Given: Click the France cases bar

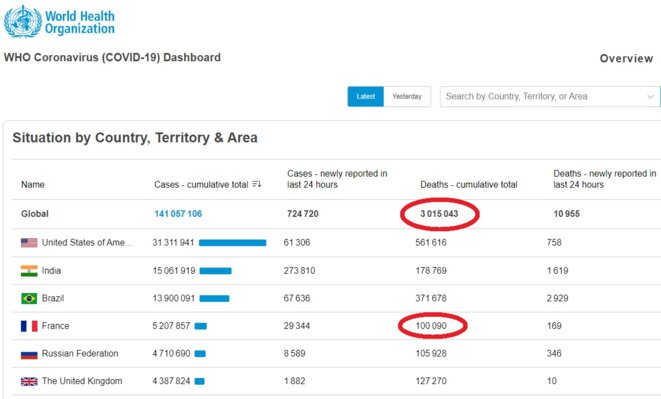Looking at the screenshot, I should tap(201, 326).
